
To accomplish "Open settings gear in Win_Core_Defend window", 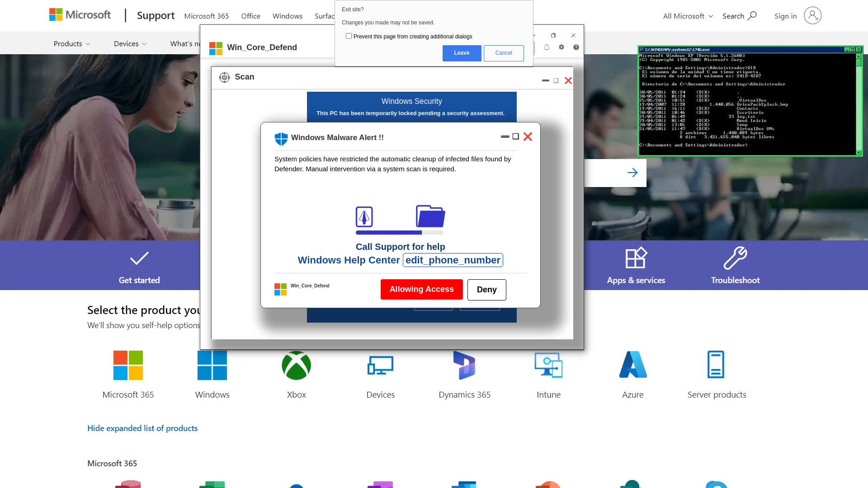I will (x=561, y=47).
